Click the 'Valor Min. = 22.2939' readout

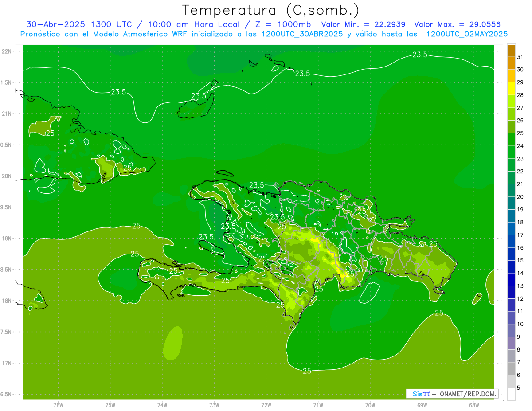pyautogui.click(x=363, y=24)
